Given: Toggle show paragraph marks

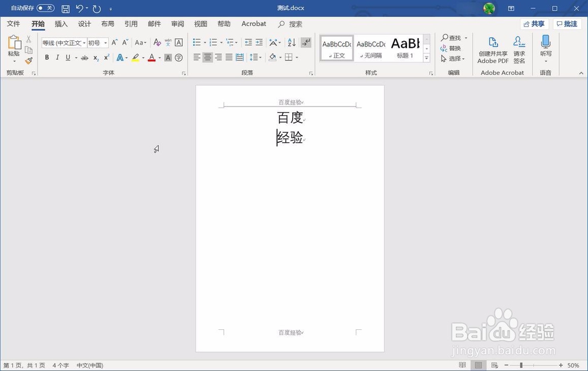Looking at the screenshot, I should pyautogui.click(x=306, y=42).
